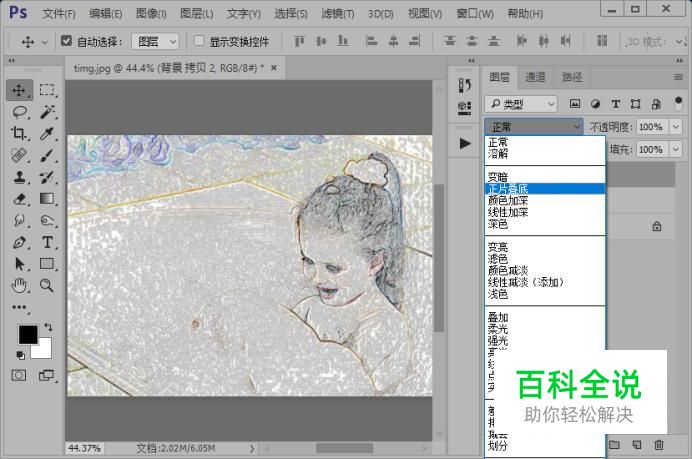Image resolution: width=692 pixels, height=459 pixels.
Task: Enable 自动选择 checkbox
Action: pos(66,41)
